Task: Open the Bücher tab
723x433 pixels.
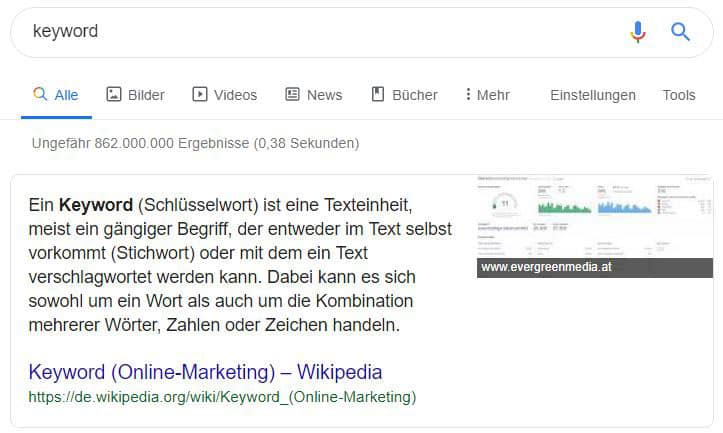Action: pos(404,95)
